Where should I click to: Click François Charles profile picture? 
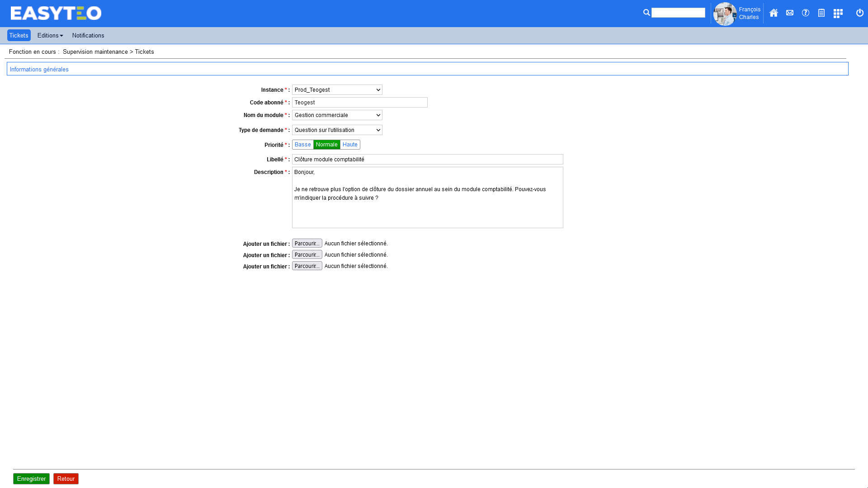click(725, 14)
